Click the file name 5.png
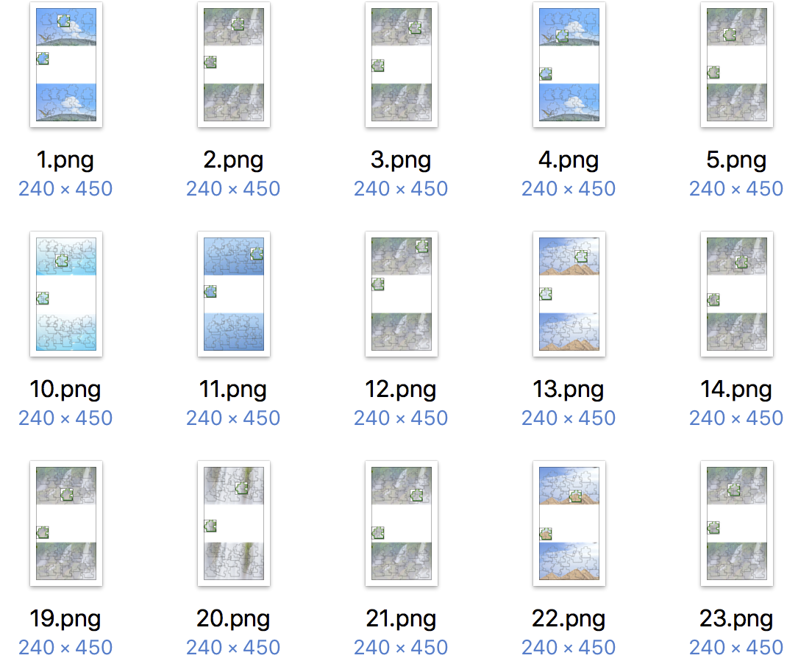This screenshot has width=812, height=672. [736, 160]
